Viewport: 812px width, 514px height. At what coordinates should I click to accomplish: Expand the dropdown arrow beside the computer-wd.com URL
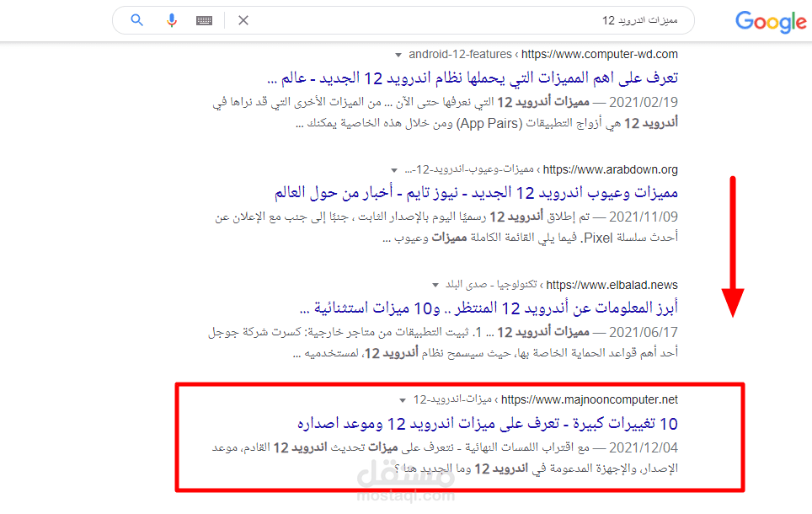point(398,55)
